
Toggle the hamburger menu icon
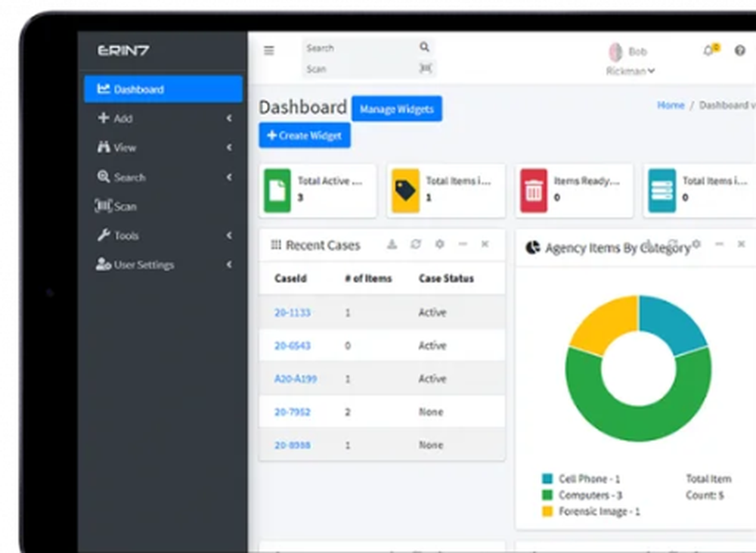[x=269, y=50]
